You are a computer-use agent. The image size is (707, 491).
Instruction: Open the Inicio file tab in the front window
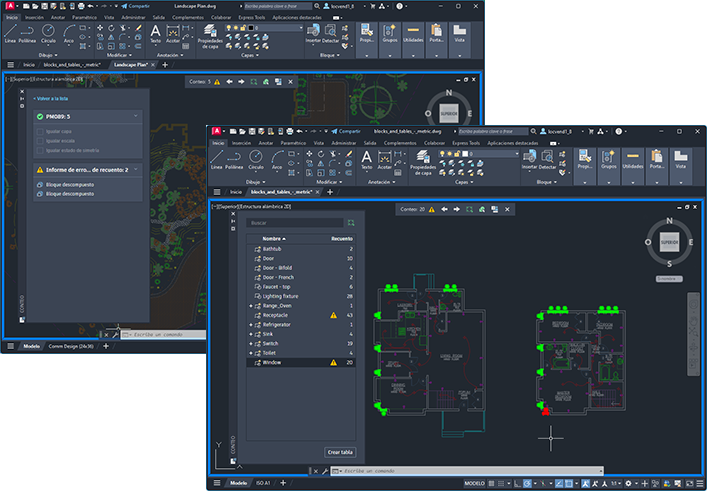click(x=236, y=192)
